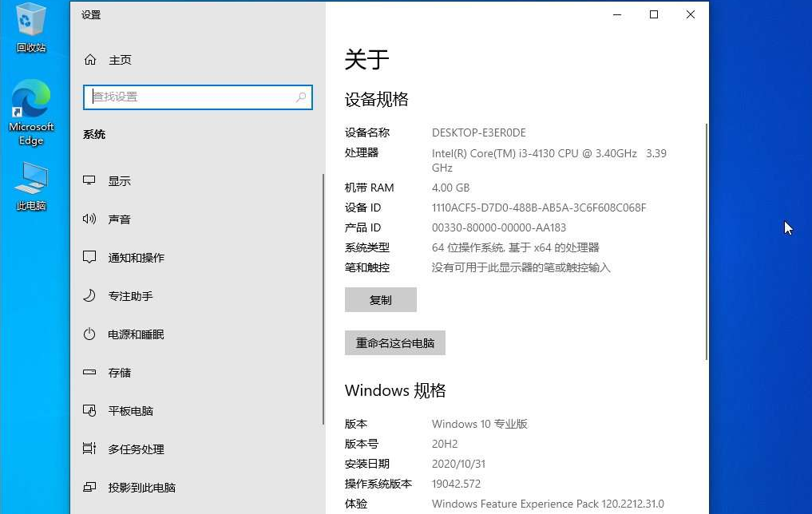Screen dimensions: 812x514
Task: Click the OS build 19042.572
Action: (456, 484)
